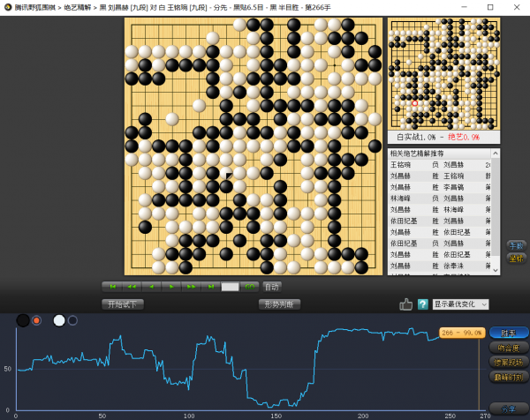Click the 形势判断 button
The height and width of the screenshot is (420, 530).
[279, 304]
